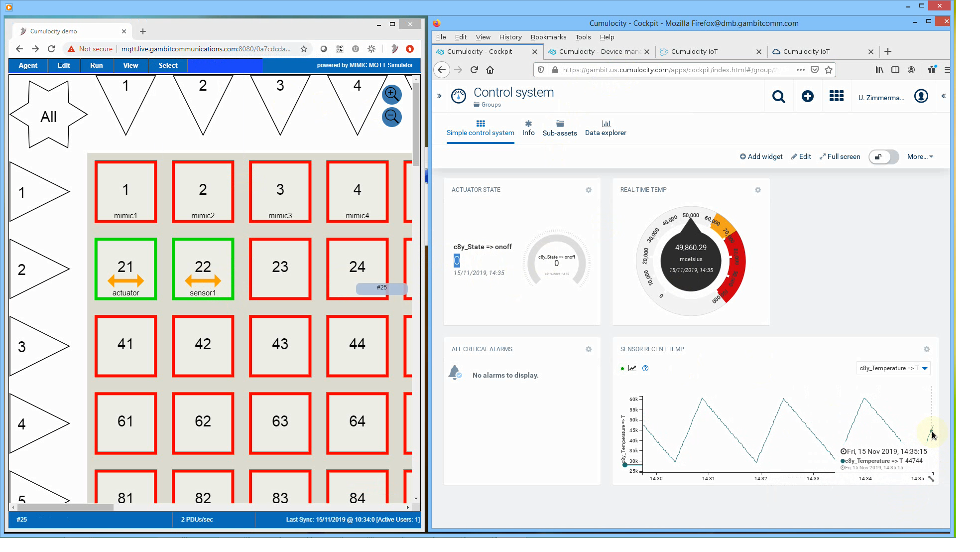The height and width of the screenshot is (552, 980).
Task: Select row 2 triangle header
Action: (x=39, y=269)
